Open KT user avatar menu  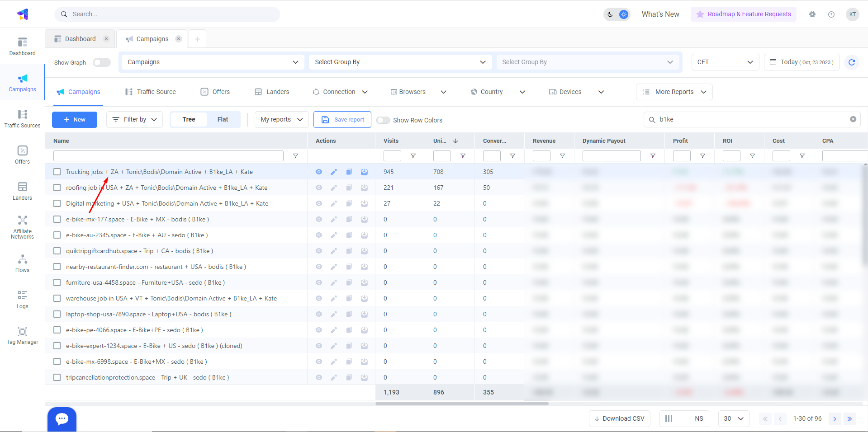point(853,14)
